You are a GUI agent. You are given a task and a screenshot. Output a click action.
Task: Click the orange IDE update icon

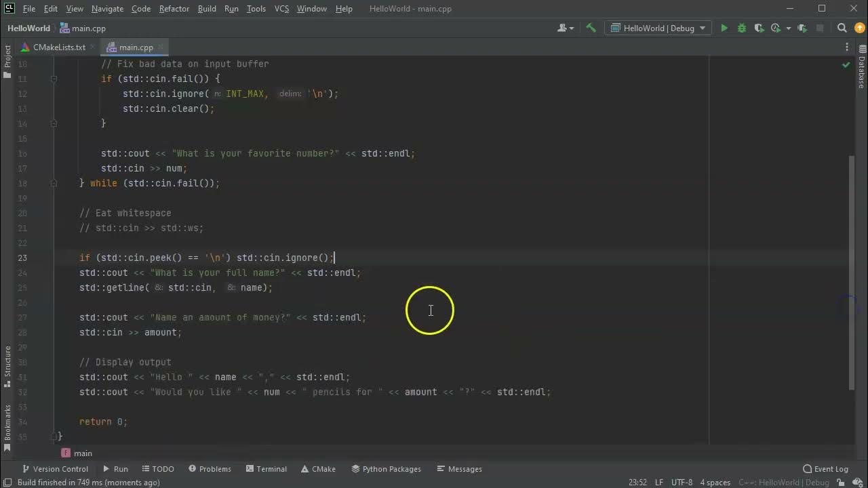coord(859,28)
